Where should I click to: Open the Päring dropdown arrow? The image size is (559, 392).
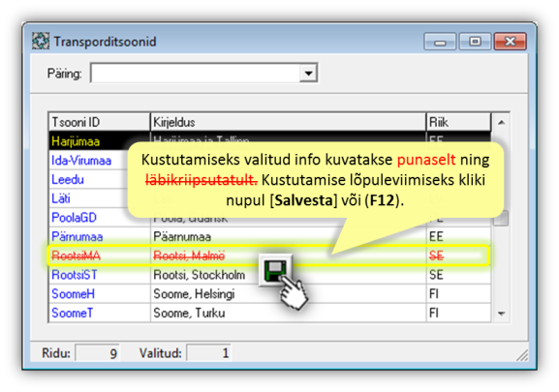tap(308, 74)
